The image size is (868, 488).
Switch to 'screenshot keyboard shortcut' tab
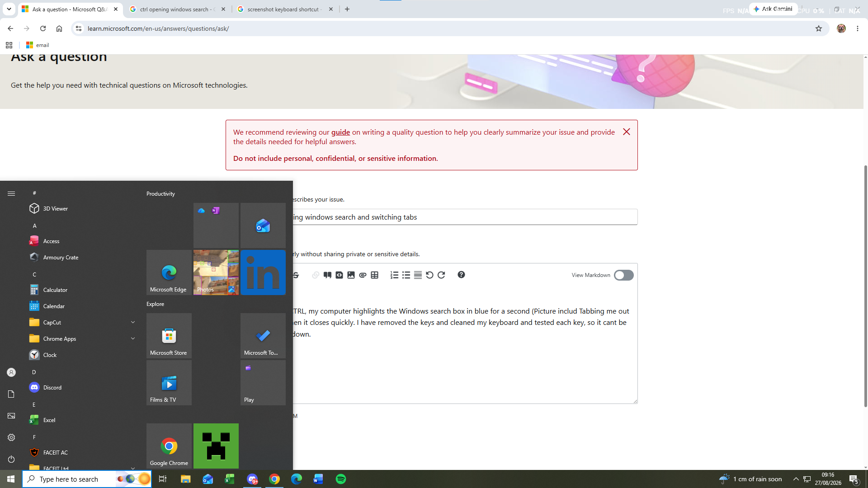285,9
